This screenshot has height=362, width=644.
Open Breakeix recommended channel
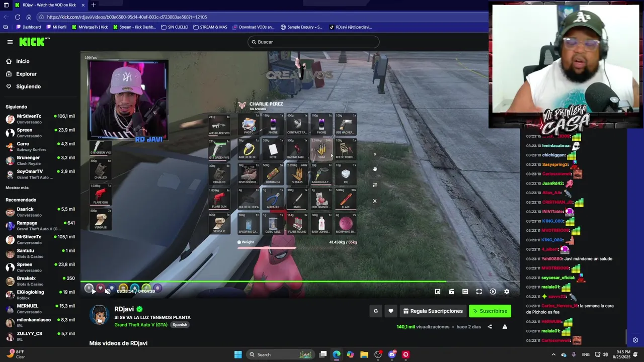(40, 281)
